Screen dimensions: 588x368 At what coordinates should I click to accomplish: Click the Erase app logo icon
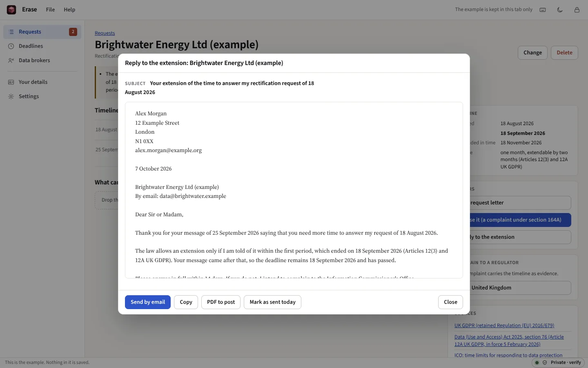pyautogui.click(x=11, y=9)
